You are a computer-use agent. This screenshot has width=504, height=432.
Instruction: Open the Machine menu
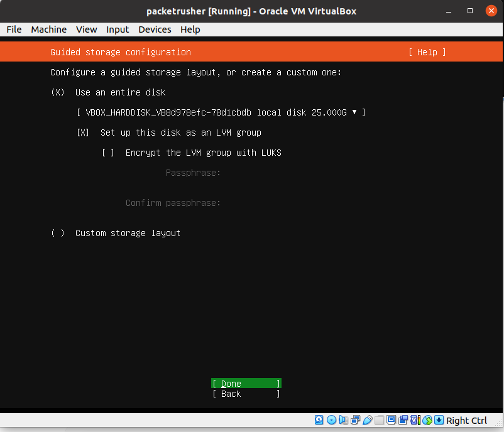48,30
